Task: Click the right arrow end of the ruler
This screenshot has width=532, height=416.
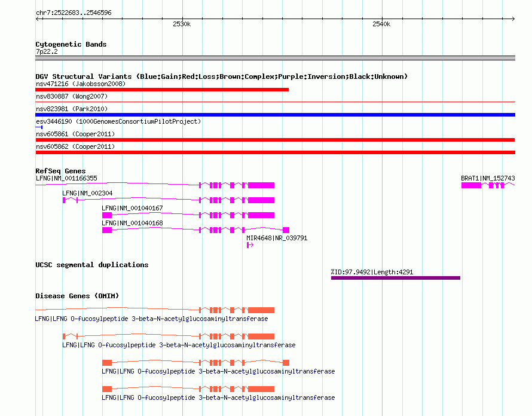Action: click(x=513, y=19)
